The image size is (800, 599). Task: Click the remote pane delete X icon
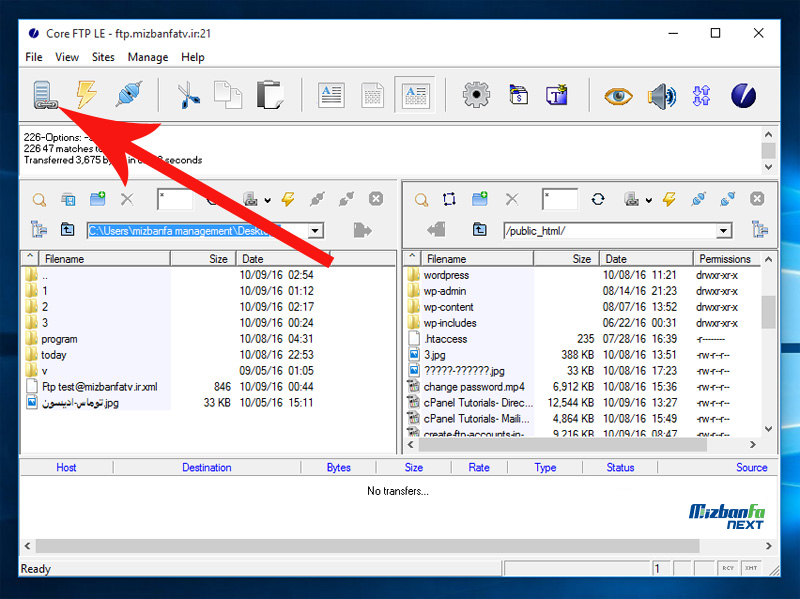point(512,199)
